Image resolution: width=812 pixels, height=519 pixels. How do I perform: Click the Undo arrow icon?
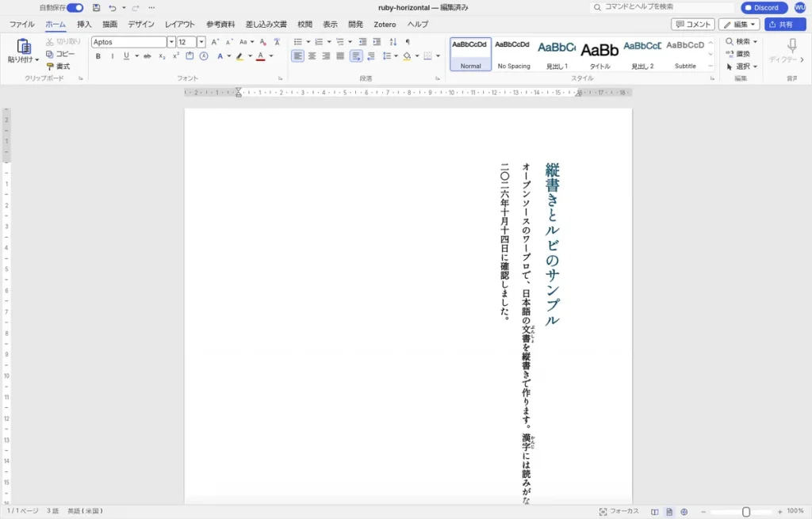click(x=113, y=8)
